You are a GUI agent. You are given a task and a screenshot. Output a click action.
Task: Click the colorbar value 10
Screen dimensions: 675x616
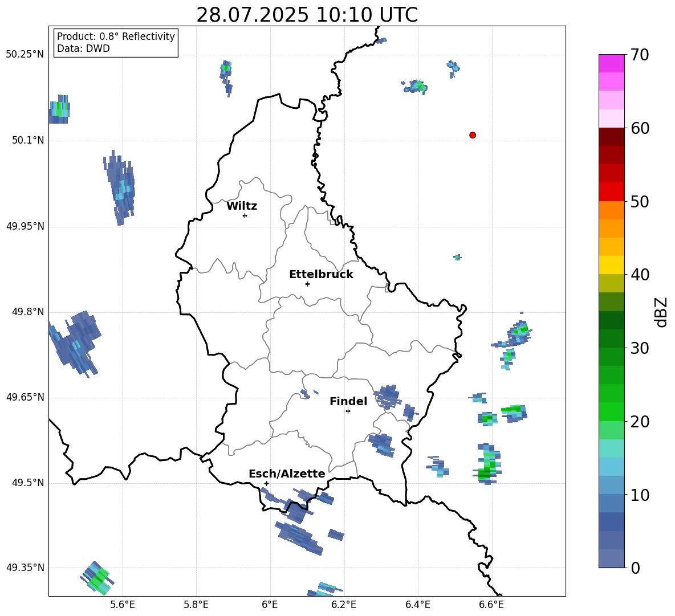point(640,495)
